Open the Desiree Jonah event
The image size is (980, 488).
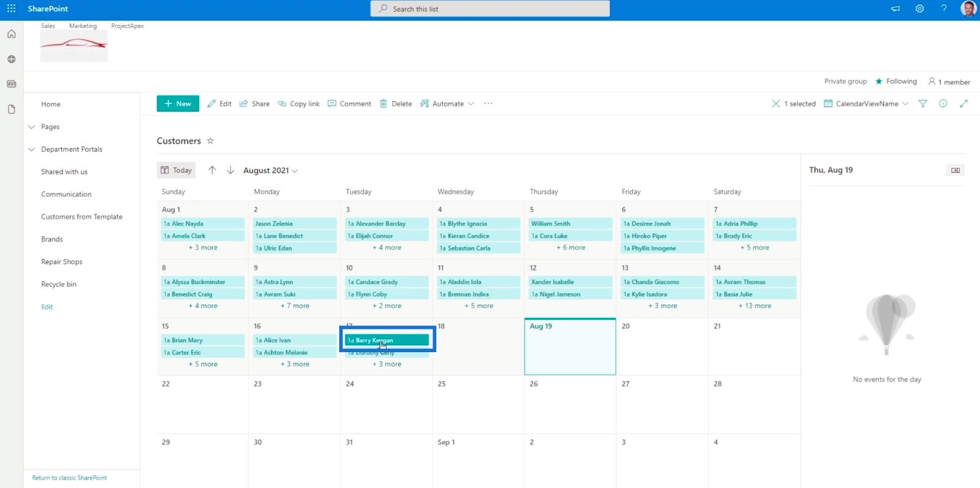(663, 223)
